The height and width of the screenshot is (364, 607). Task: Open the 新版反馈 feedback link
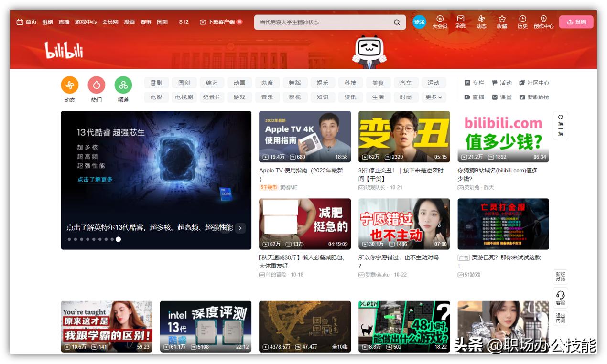coord(560,277)
